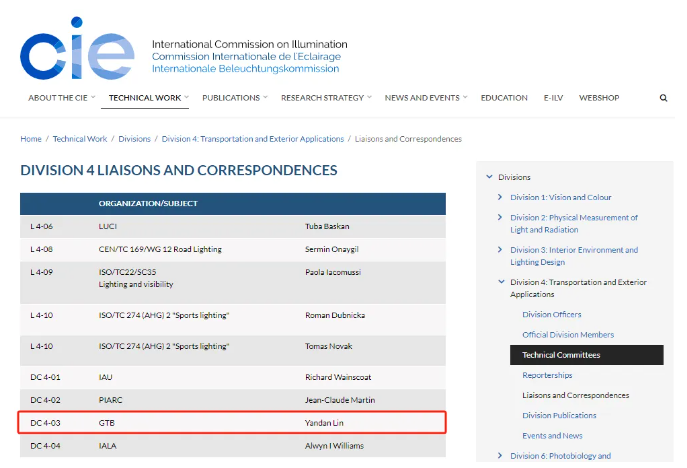Click NEWS AND EVENTS dropdown arrow
Viewport: 687px width, 468px height.
pos(465,97)
